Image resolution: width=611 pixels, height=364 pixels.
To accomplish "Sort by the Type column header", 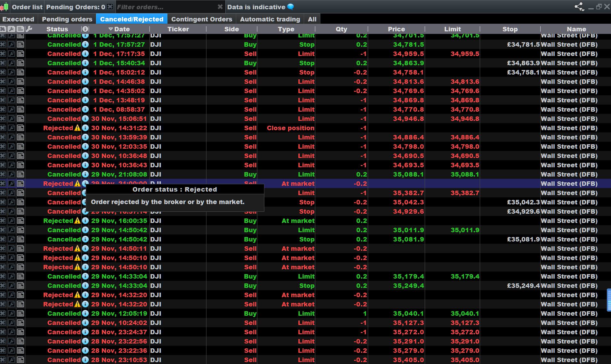I will (286, 29).
